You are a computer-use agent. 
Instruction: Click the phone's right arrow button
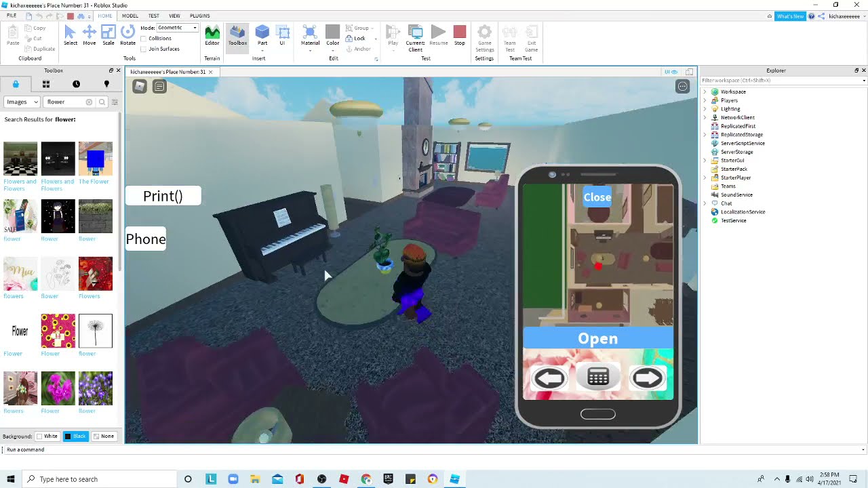click(x=647, y=378)
